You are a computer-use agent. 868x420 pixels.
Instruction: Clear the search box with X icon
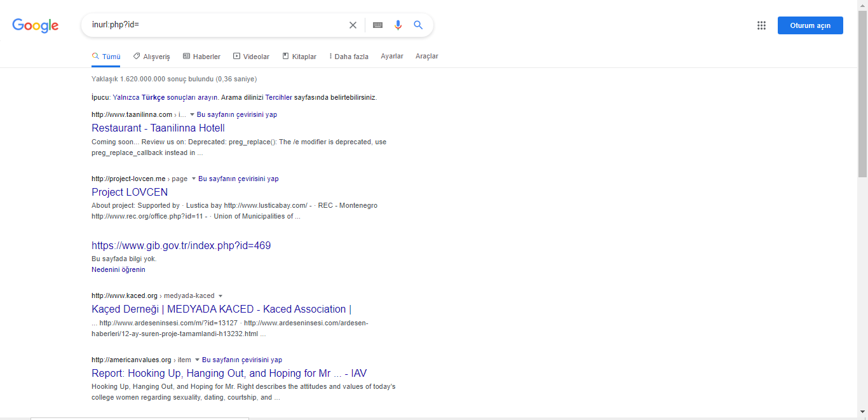click(353, 25)
